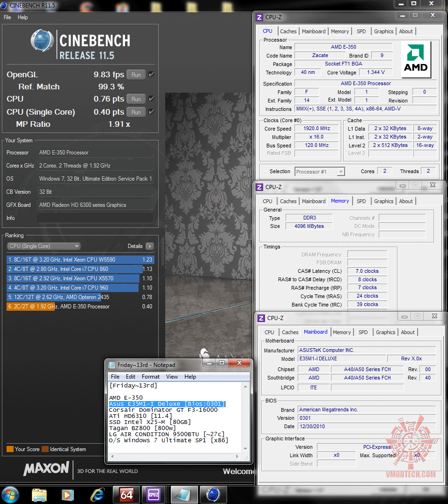Launch Windows Media Player taskbar icon

pyautogui.click(x=67, y=495)
